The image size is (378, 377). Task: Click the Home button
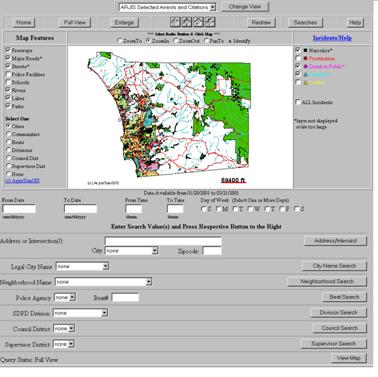click(x=24, y=22)
